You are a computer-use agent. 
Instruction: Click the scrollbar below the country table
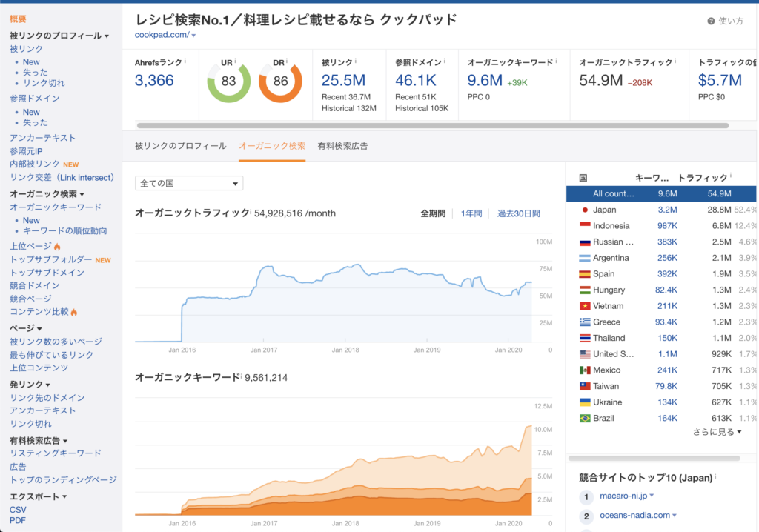tap(654, 458)
